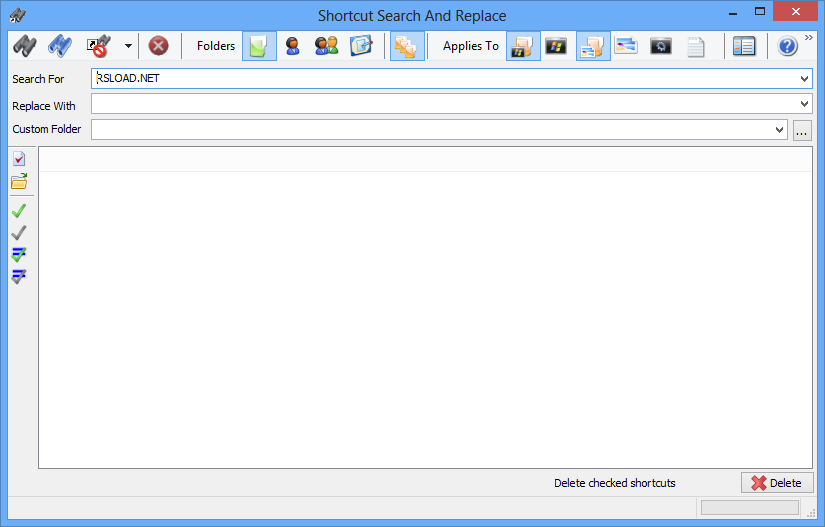Screen dimensions: 825x527
Task: Click the gray binoculars search icon
Action: 24,46
